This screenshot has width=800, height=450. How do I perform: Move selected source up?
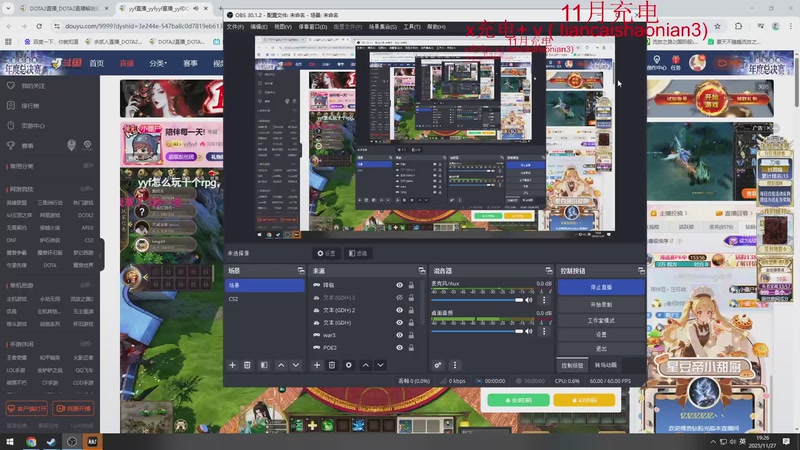click(365, 365)
